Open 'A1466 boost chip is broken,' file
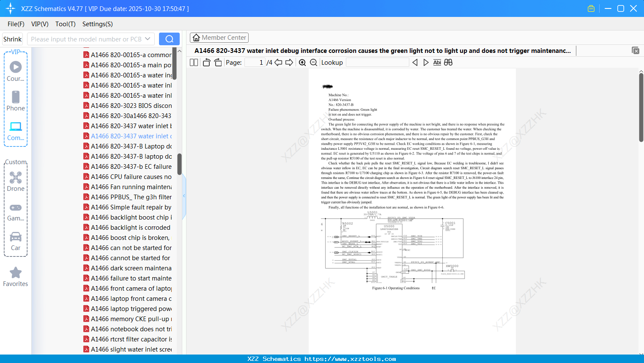 click(127, 238)
